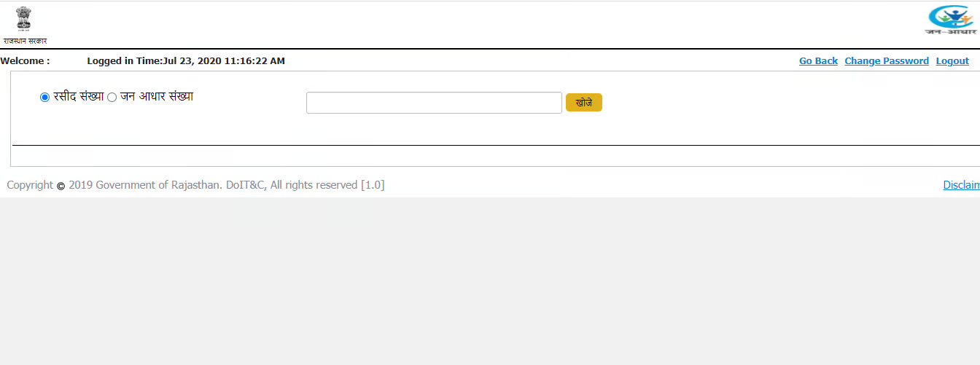The width and height of the screenshot is (980, 365).
Task: Open the Disclaimer link in footer
Action: 961,185
